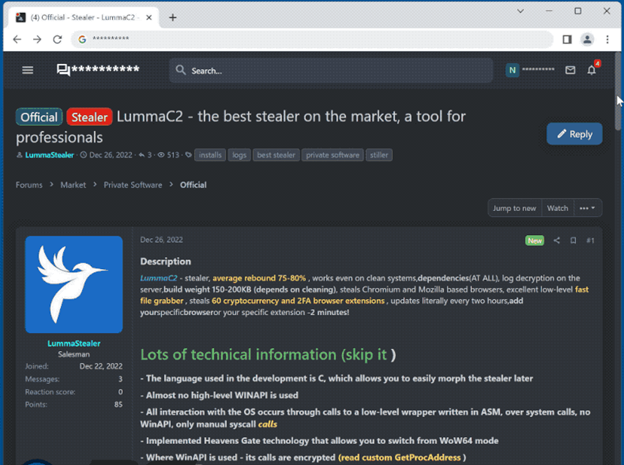The image size is (624, 465).
Task: Toggle Watch on this thread
Action: pyautogui.click(x=557, y=208)
